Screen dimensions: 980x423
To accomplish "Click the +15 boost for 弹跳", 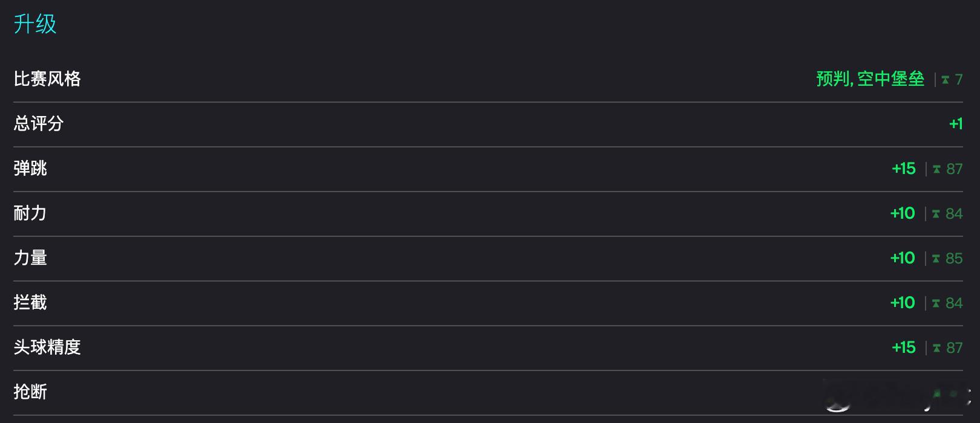I will (904, 169).
